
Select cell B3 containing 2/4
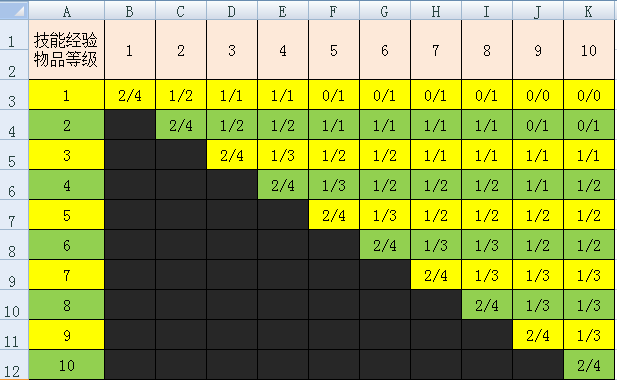[x=130, y=95]
